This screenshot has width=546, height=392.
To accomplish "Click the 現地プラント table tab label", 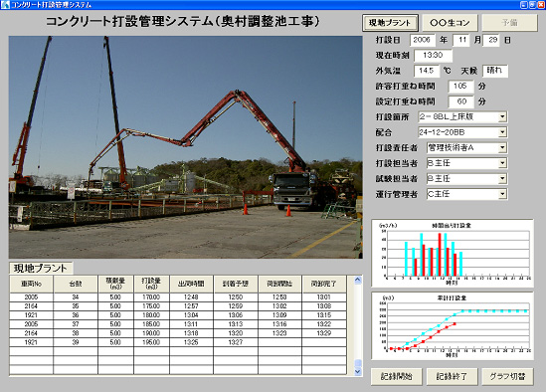I will 41,269.
